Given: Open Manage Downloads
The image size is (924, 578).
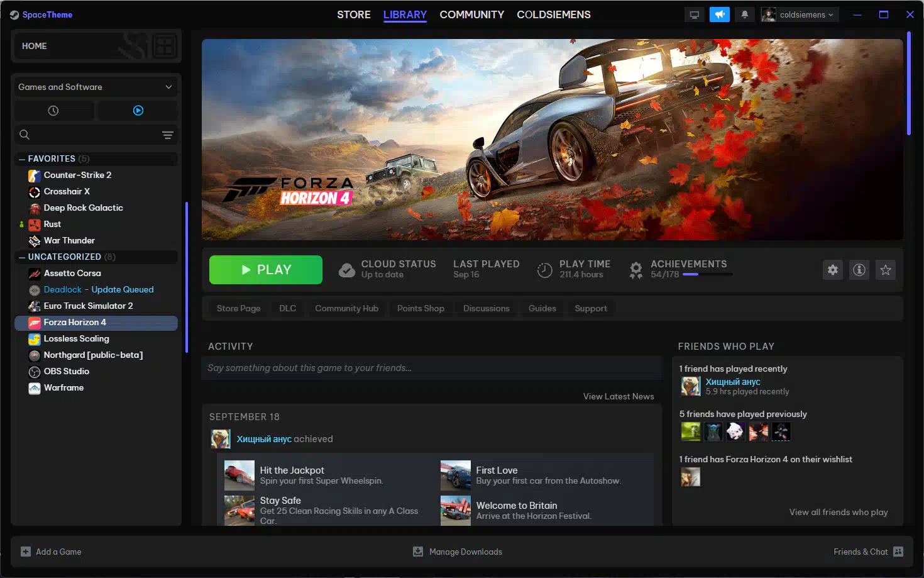Looking at the screenshot, I should [x=458, y=552].
